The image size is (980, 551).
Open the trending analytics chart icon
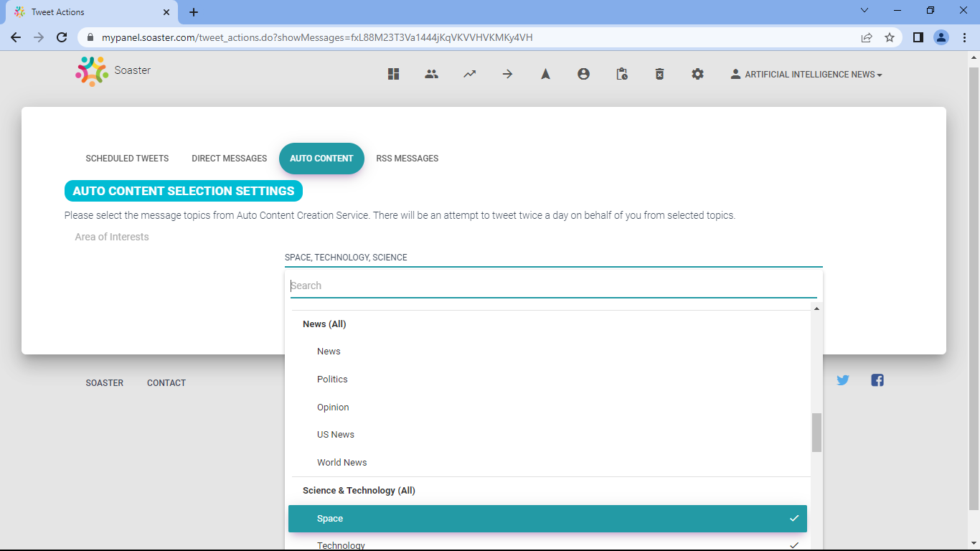click(x=469, y=74)
